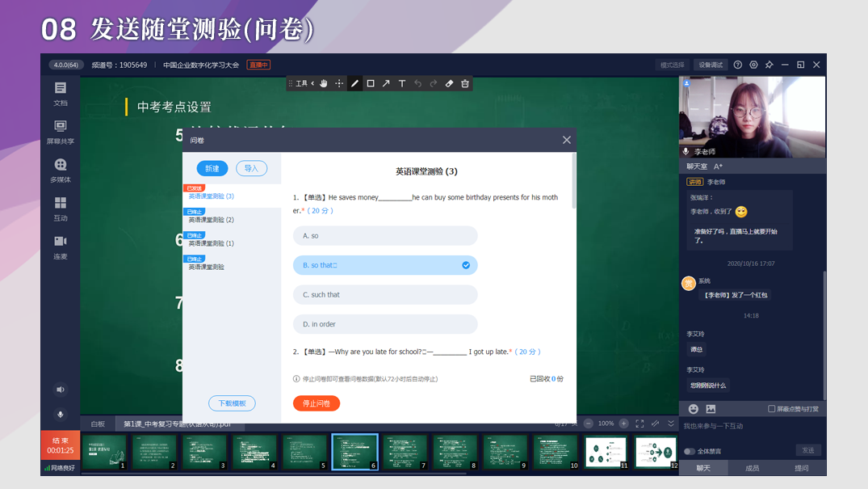The height and width of the screenshot is (489, 868).
Task: Open the 模式选择 mode selector
Action: [672, 65]
